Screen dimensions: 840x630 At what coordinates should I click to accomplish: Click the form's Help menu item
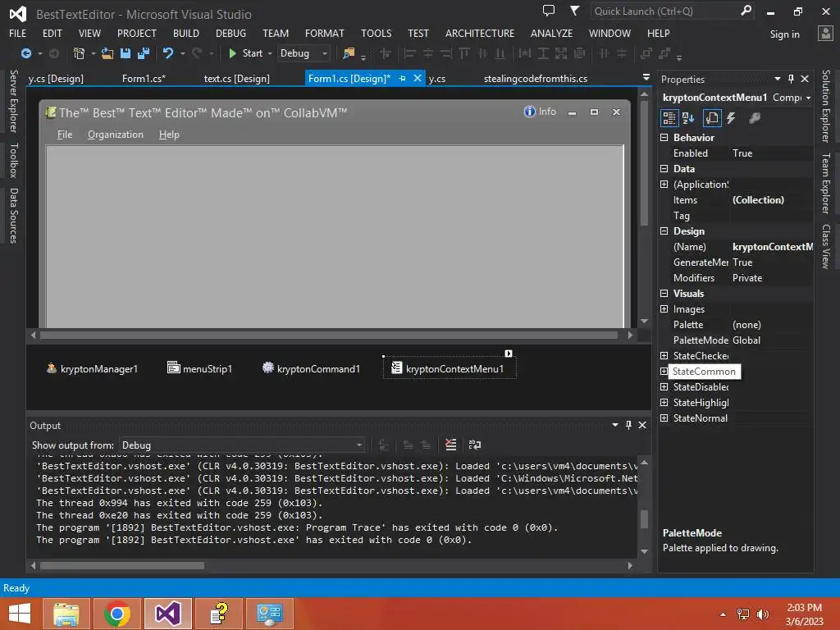click(x=169, y=135)
